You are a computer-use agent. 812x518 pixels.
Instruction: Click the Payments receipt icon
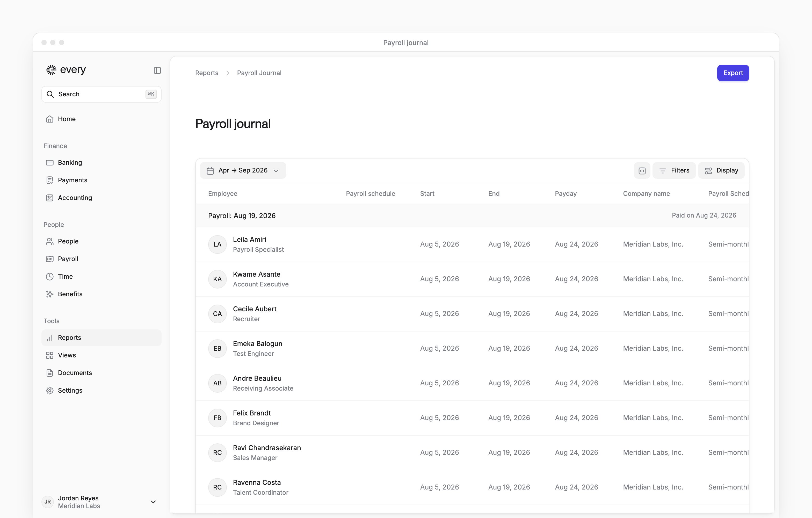49,180
